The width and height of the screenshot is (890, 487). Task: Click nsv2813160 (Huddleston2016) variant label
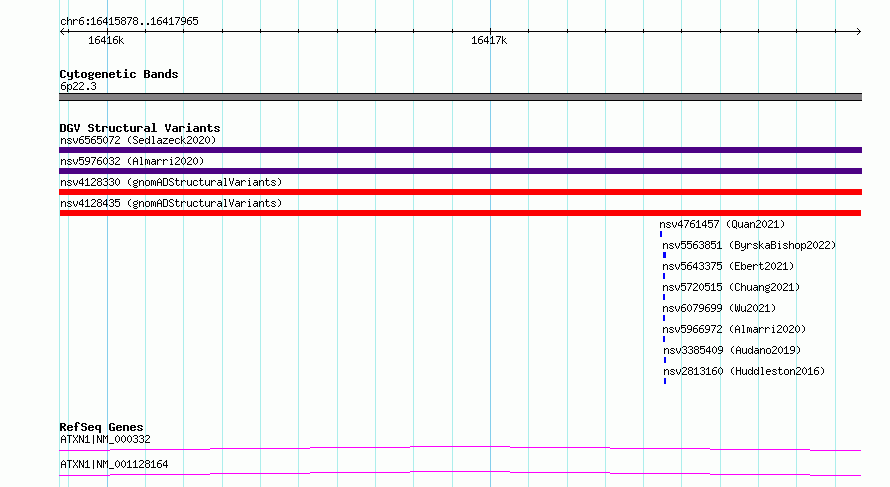[744, 371]
